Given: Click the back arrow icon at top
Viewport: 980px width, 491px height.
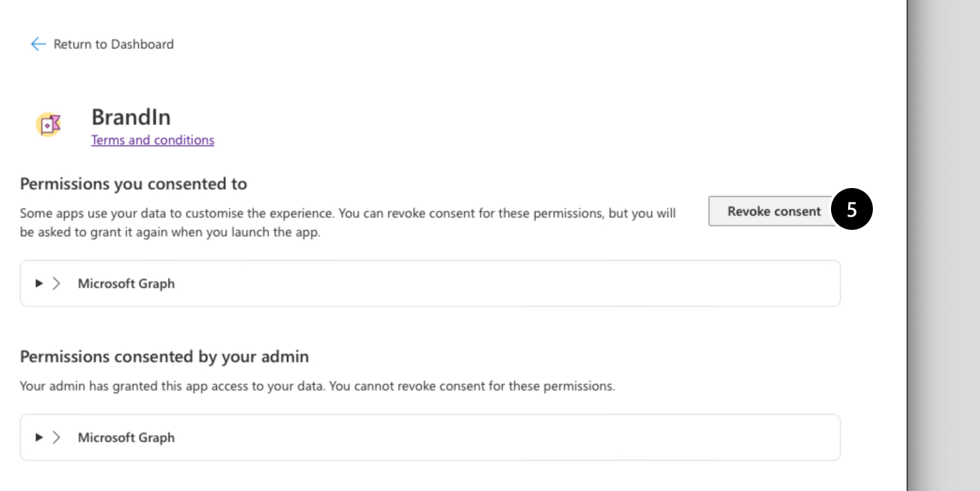Looking at the screenshot, I should click(x=38, y=44).
